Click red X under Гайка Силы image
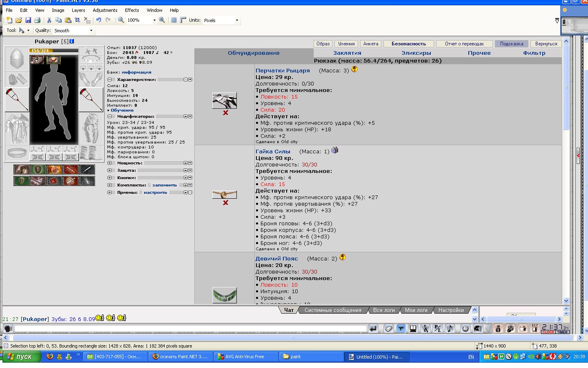The image size is (588, 368). [225, 203]
